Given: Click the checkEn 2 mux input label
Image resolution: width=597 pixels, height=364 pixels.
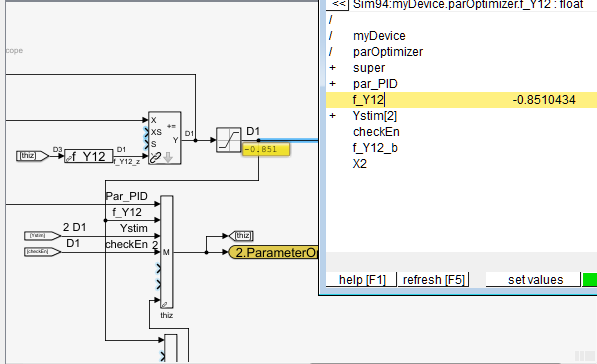Looking at the screenshot, I should click(x=132, y=244).
